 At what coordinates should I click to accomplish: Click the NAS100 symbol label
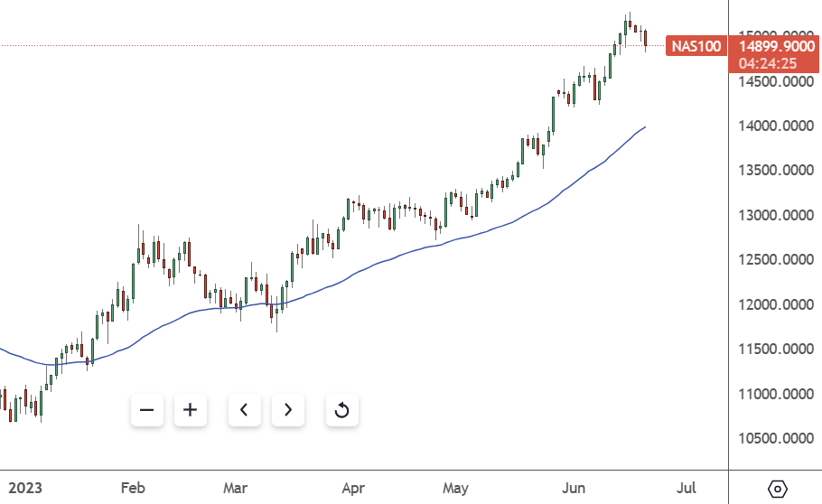[696, 45]
